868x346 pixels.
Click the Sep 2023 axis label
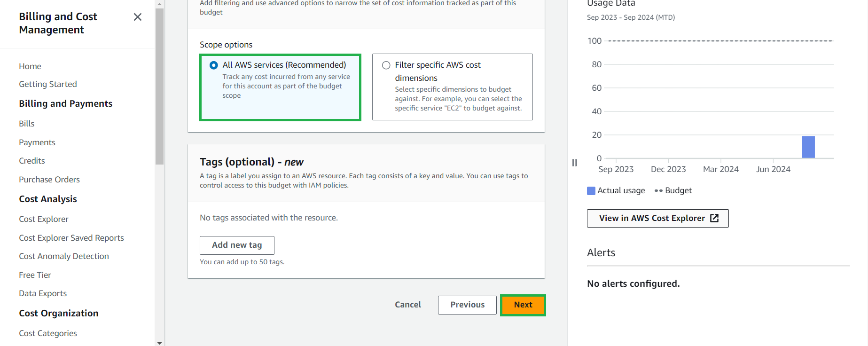(x=616, y=169)
